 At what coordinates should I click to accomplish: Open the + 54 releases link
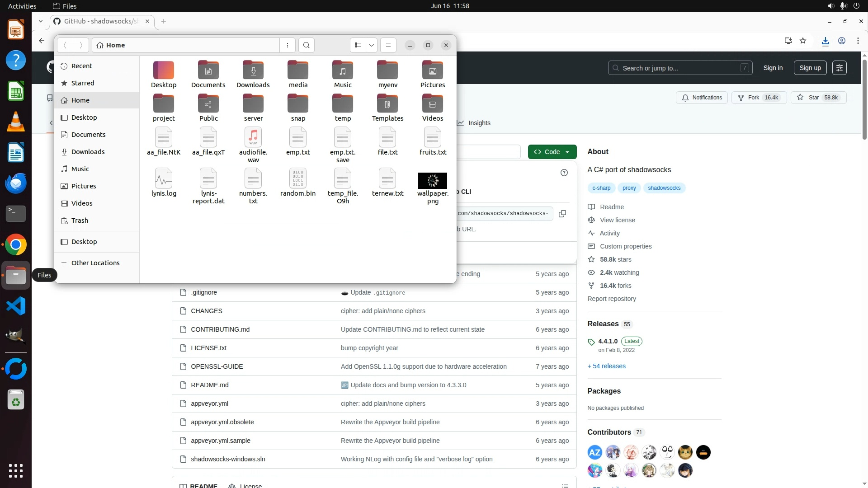point(606,366)
